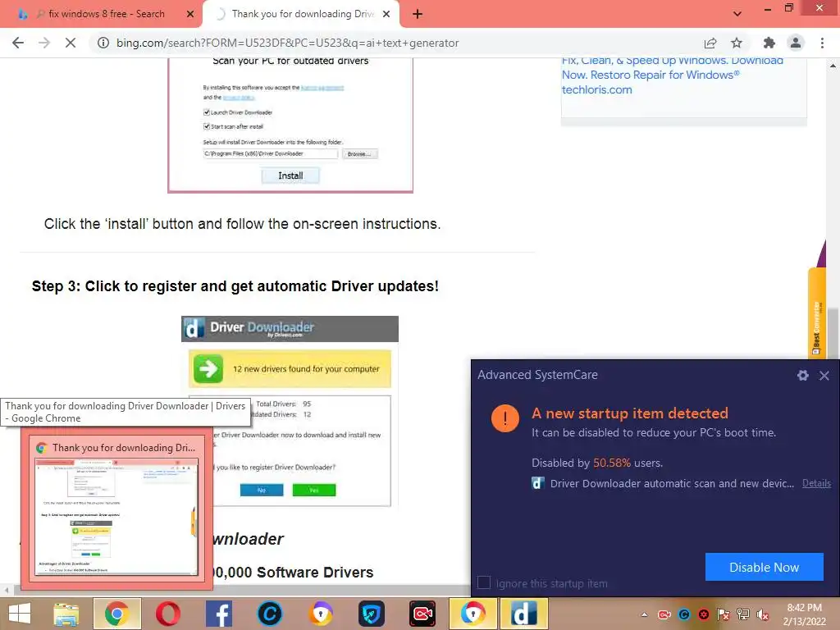Screen dimensions: 840x630
Task: Toggle 'Start scan after install' checkbox
Action: point(206,126)
